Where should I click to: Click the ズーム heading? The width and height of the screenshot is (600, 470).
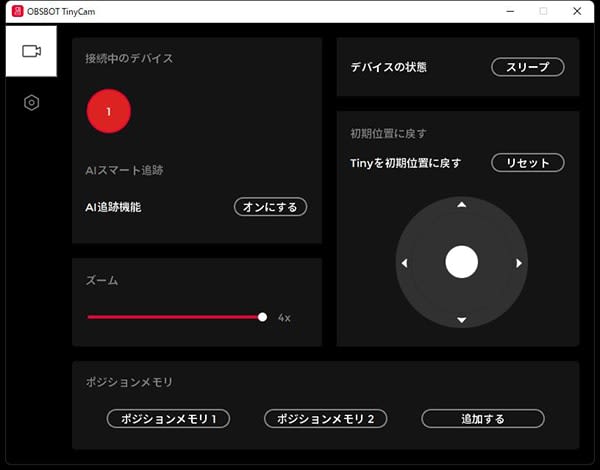[101, 280]
